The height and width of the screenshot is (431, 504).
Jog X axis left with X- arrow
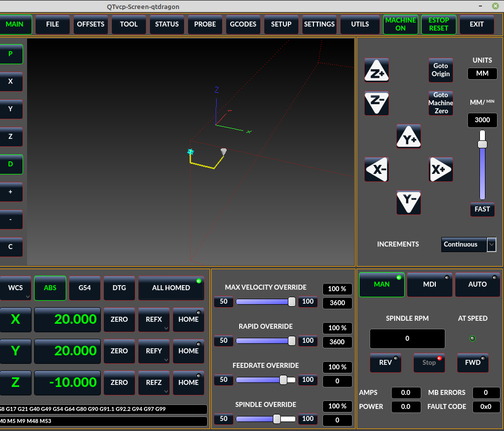377,169
